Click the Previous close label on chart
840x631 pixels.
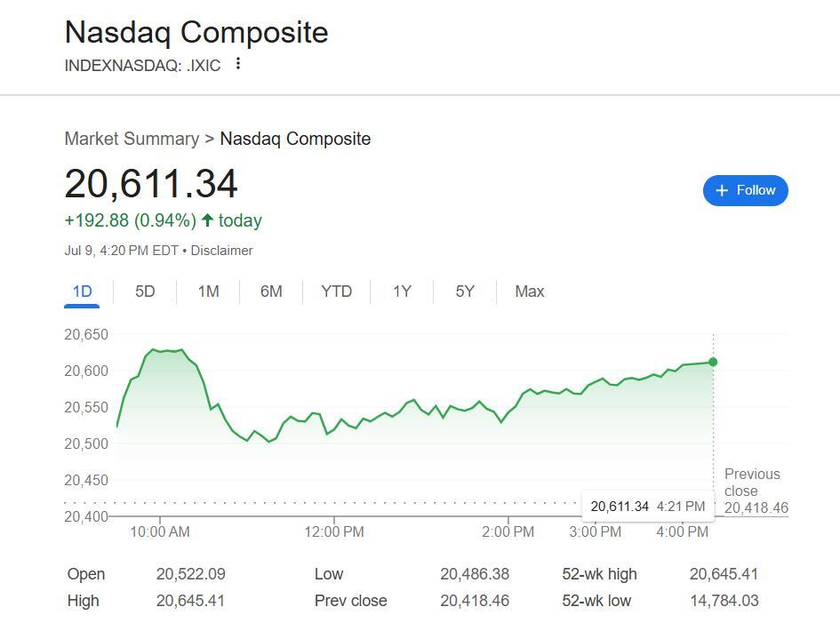(x=752, y=483)
